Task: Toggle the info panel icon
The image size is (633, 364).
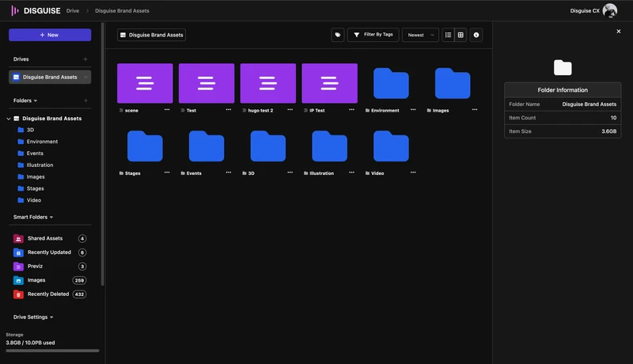Action: pos(476,35)
